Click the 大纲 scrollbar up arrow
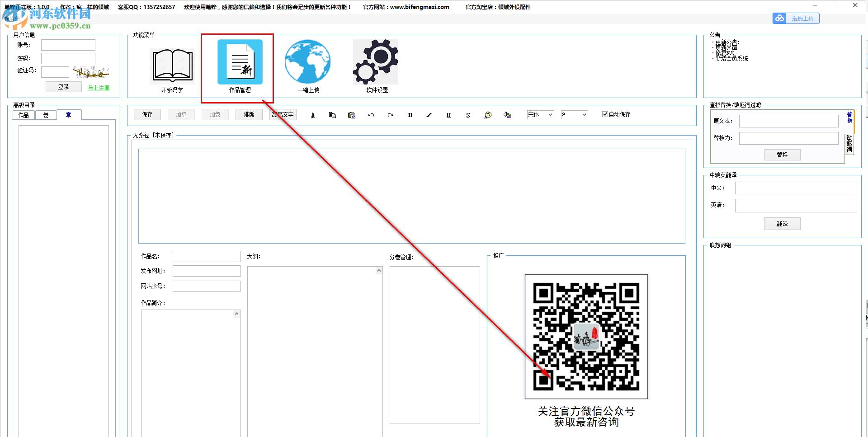Screen dimensions: 868x437 pyautogui.click(x=379, y=270)
